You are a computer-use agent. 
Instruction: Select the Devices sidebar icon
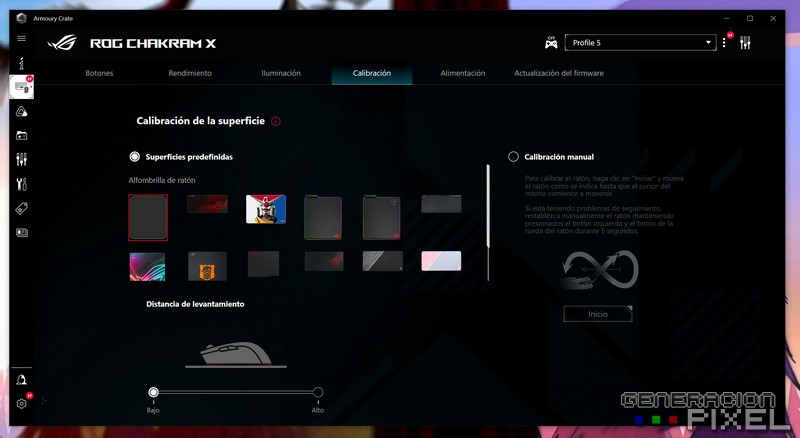pyautogui.click(x=21, y=86)
